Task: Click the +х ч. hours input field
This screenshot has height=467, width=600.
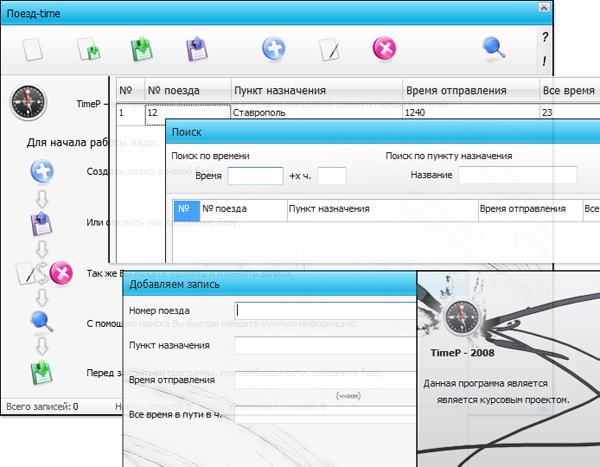Action: pyautogui.click(x=332, y=176)
